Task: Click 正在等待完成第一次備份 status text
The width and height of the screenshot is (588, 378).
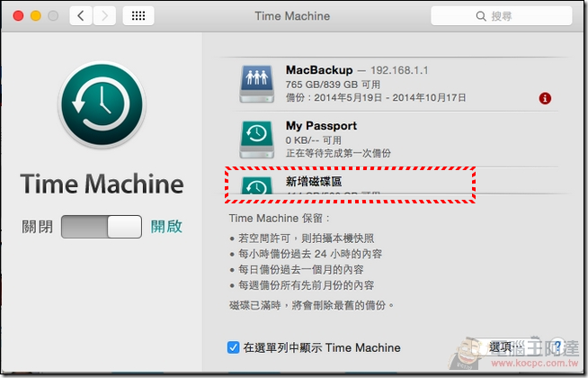Action: (x=338, y=153)
